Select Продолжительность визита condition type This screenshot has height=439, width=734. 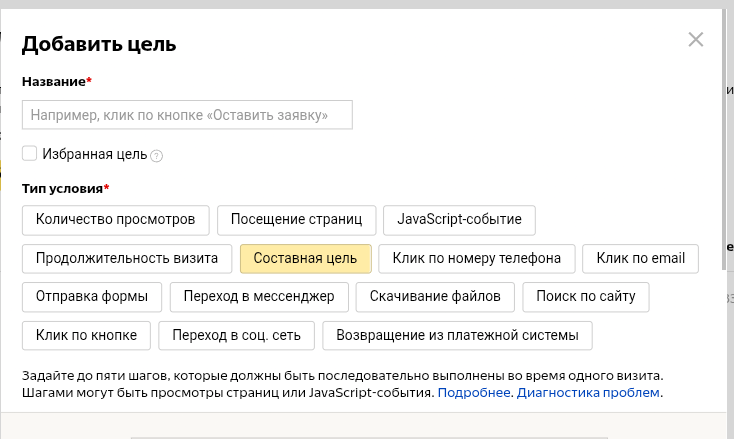[127, 258]
